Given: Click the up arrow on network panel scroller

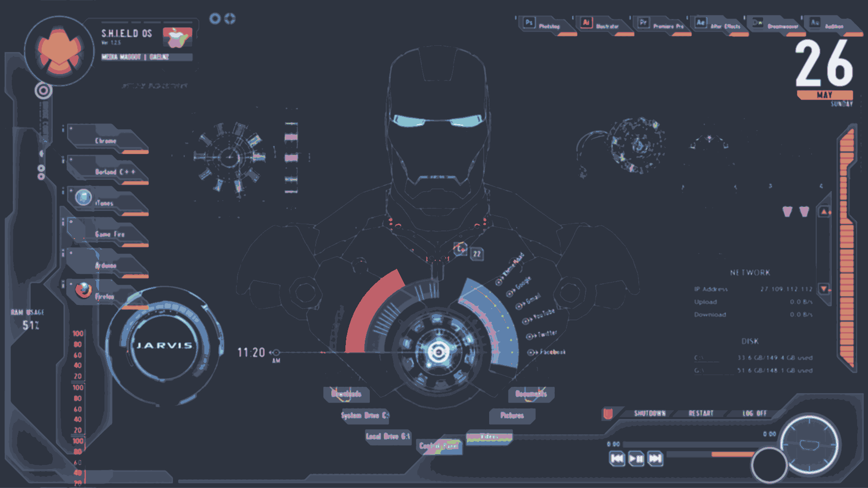Looking at the screenshot, I should coord(824,212).
